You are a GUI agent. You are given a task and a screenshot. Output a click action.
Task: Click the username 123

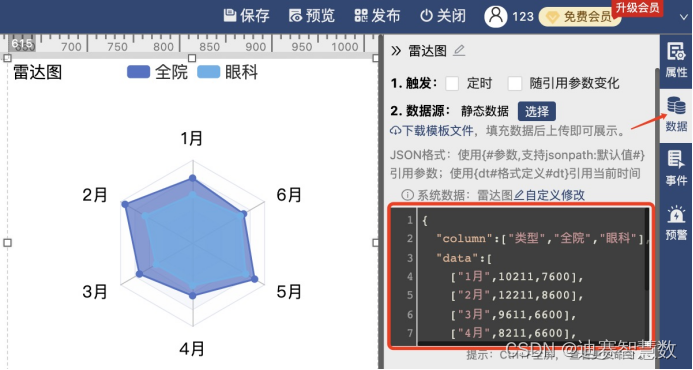523,17
